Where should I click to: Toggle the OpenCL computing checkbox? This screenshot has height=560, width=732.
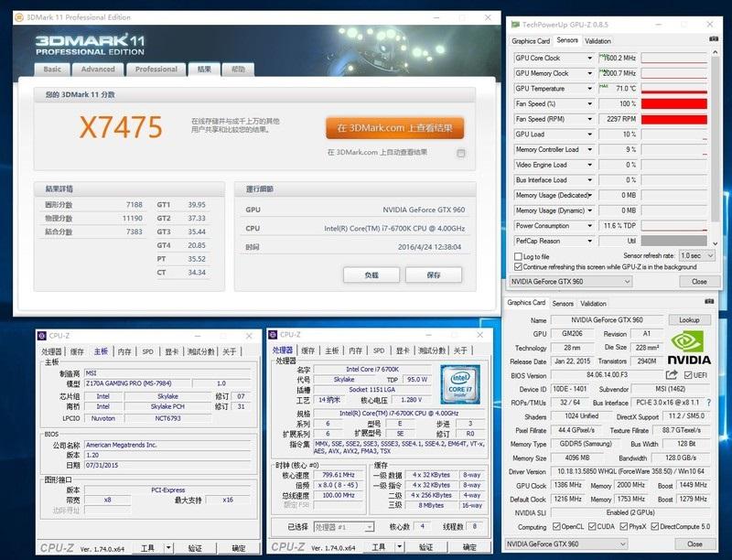[556, 526]
